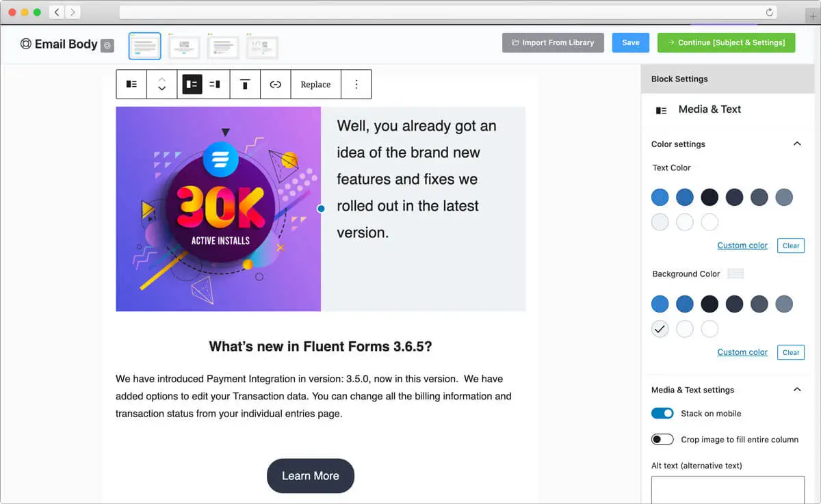Collapse the Color settings section
Viewport: 821px width, 504px height.
[x=796, y=144]
